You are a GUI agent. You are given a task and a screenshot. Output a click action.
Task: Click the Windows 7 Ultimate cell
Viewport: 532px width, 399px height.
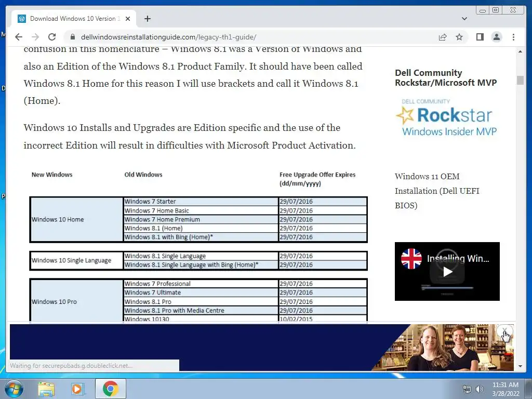click(201, 292)
